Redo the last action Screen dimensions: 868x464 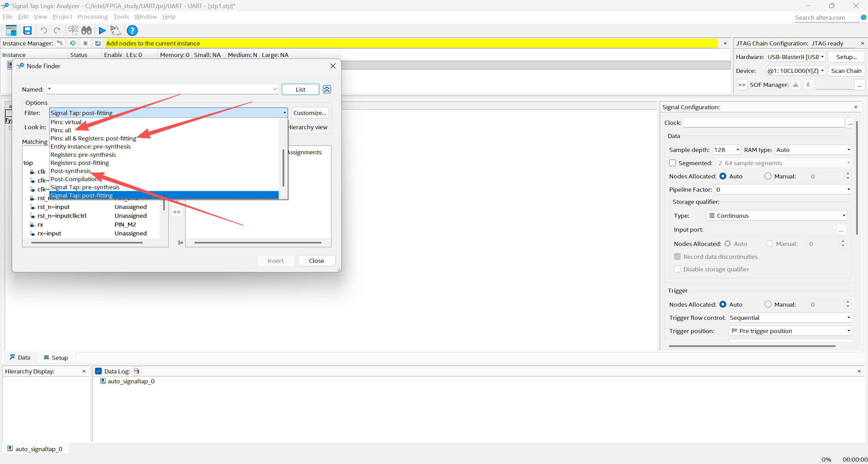(57, 31)
